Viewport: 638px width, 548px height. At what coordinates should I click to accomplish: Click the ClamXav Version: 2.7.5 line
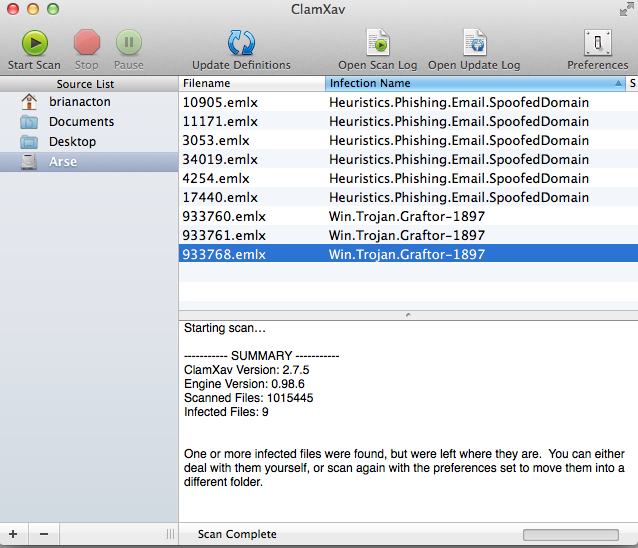(247, 370)
